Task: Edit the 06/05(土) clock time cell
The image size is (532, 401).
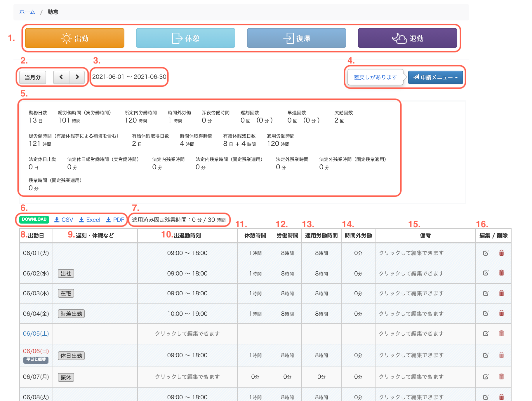Action: point(187,334)
